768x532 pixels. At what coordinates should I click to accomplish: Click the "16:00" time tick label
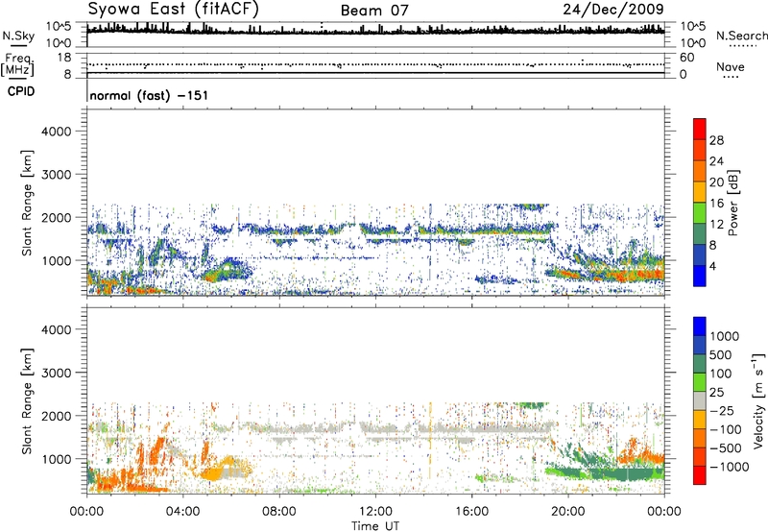[471, 512]
